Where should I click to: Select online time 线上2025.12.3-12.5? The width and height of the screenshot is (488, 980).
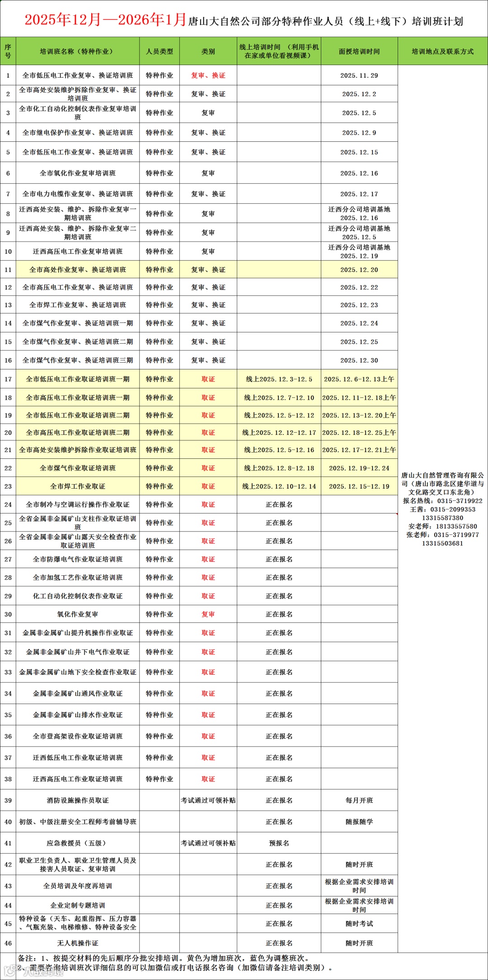point(279,379)
